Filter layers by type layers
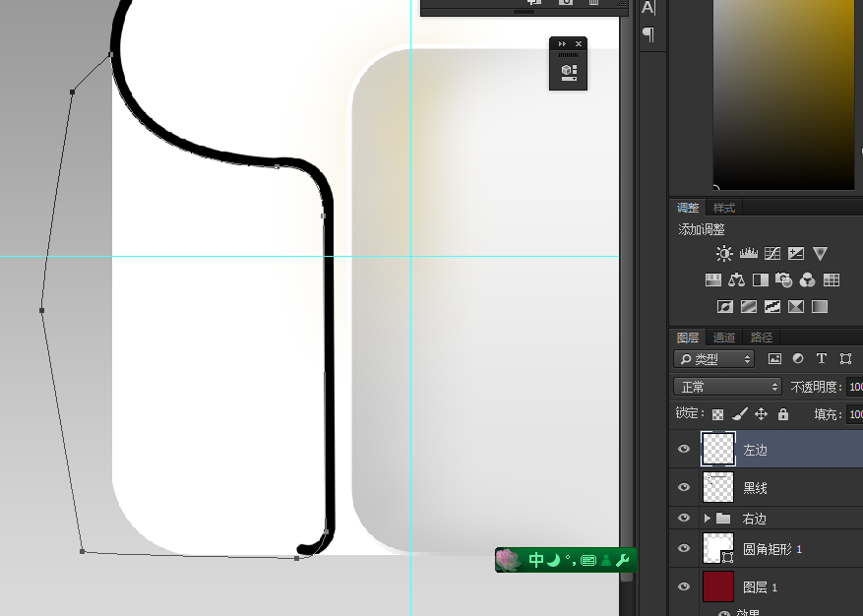This screenshot has height=616, width=863. pyautogui.click(x=821, y=359)
